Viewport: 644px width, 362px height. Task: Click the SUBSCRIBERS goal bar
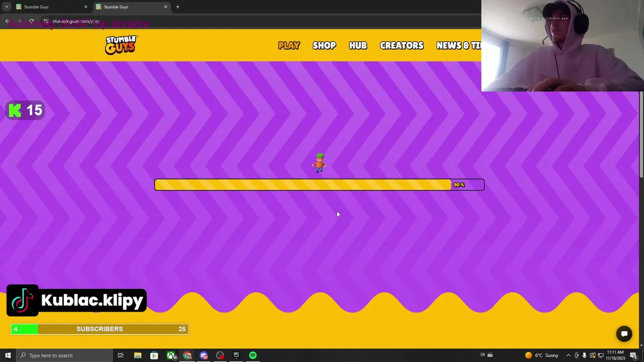tap(100, 329)
